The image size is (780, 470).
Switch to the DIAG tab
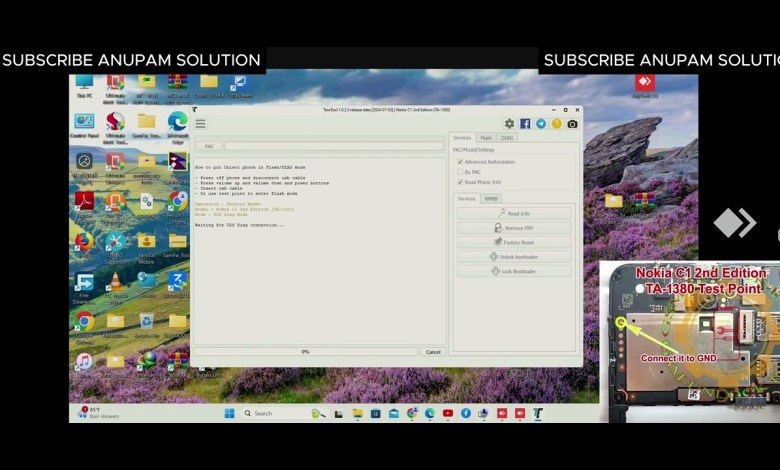point(507,138)
